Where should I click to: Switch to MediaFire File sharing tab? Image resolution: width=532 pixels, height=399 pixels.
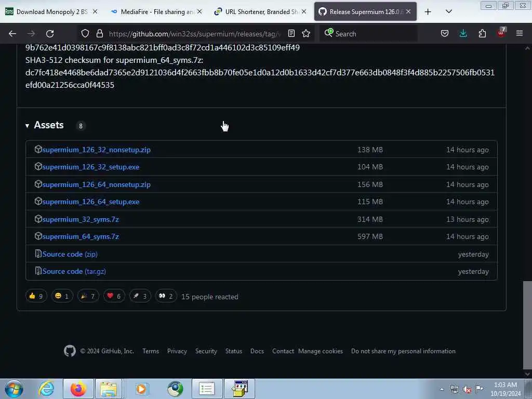[x=156, y=12]
